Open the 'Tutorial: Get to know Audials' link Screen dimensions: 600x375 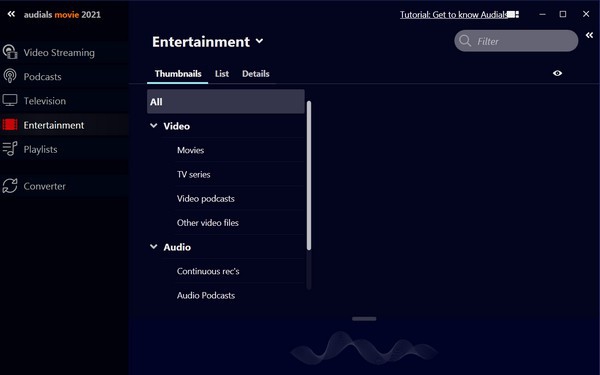tap(454, 15)
